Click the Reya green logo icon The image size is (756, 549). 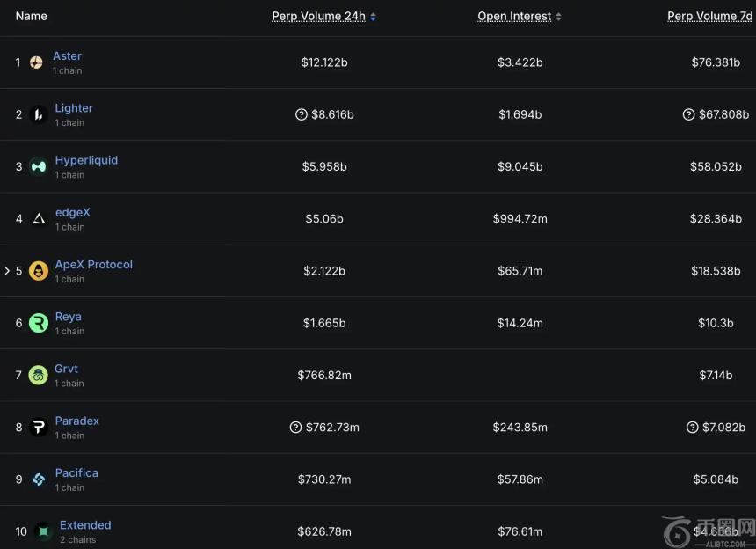(38, 323)
